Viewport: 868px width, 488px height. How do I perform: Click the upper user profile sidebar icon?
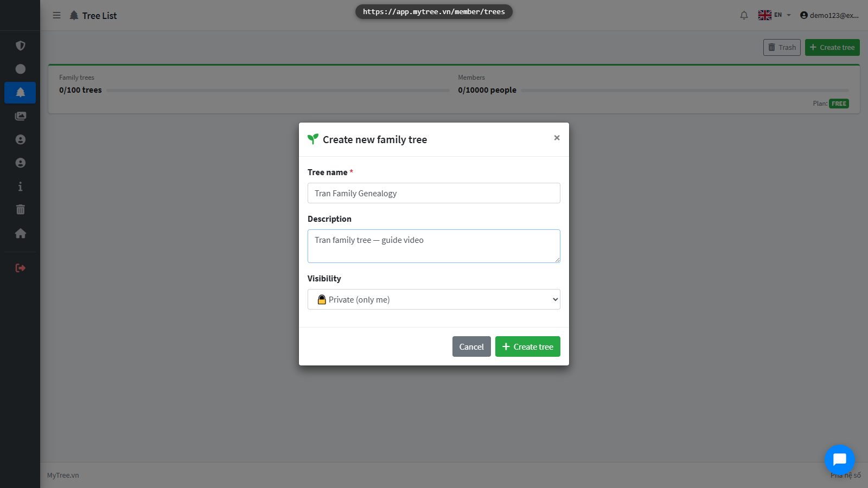tap(21, 139)
